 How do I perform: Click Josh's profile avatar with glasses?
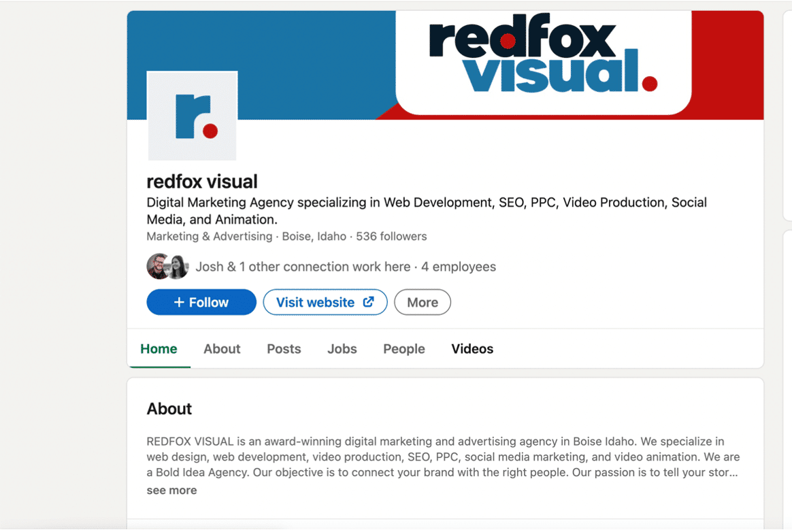tap(158, 267)
